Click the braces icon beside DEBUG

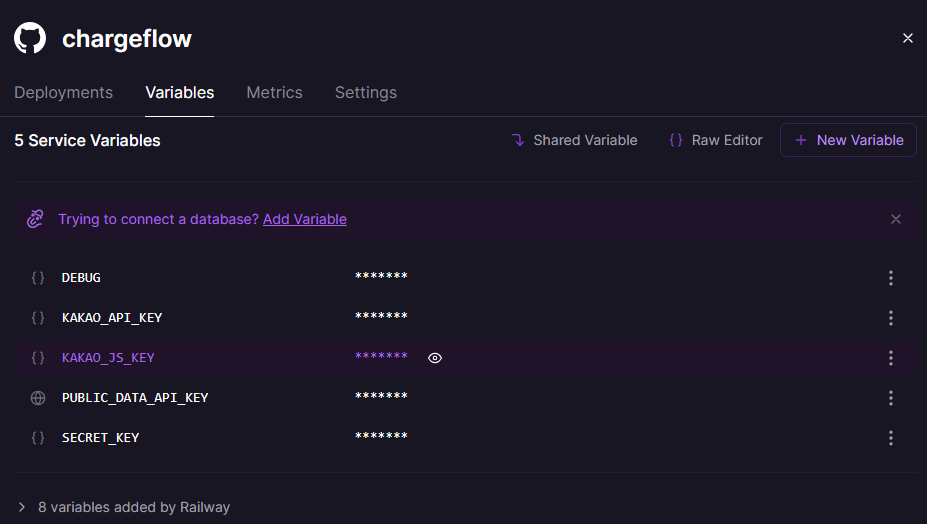click(x=38, y=277)
